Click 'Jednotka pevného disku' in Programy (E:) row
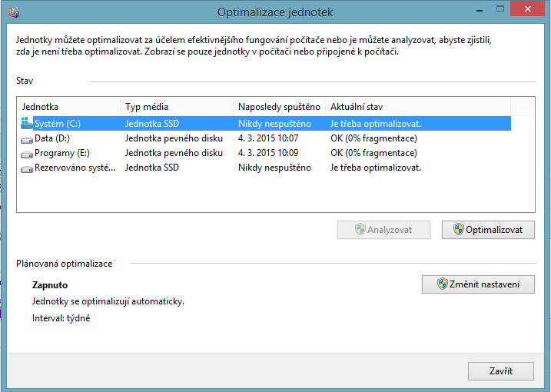The image size is (551, 392). pos(174,153)
